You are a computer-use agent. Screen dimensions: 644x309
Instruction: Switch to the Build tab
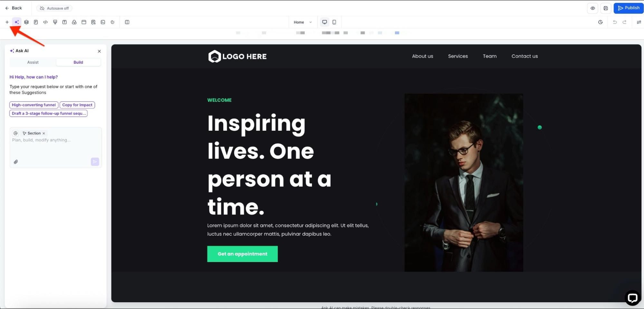point(78,62)
